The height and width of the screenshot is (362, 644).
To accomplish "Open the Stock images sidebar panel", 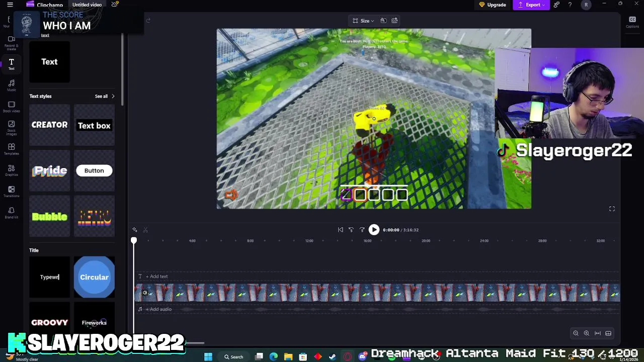I will coord(11,128).
